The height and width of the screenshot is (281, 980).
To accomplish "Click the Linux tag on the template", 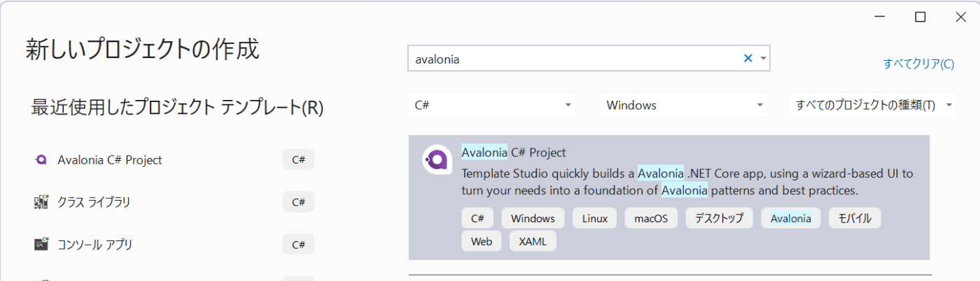I will click(x=595, y=218).
